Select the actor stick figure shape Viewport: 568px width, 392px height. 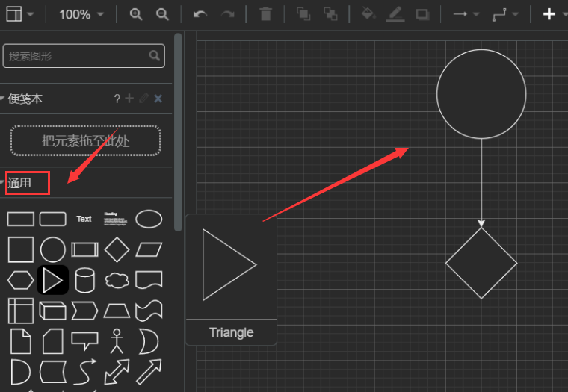[117, 341]
